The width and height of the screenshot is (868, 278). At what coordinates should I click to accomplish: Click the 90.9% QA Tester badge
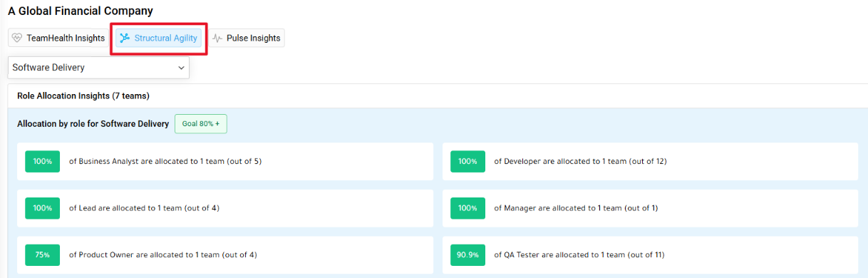point(468,254)
